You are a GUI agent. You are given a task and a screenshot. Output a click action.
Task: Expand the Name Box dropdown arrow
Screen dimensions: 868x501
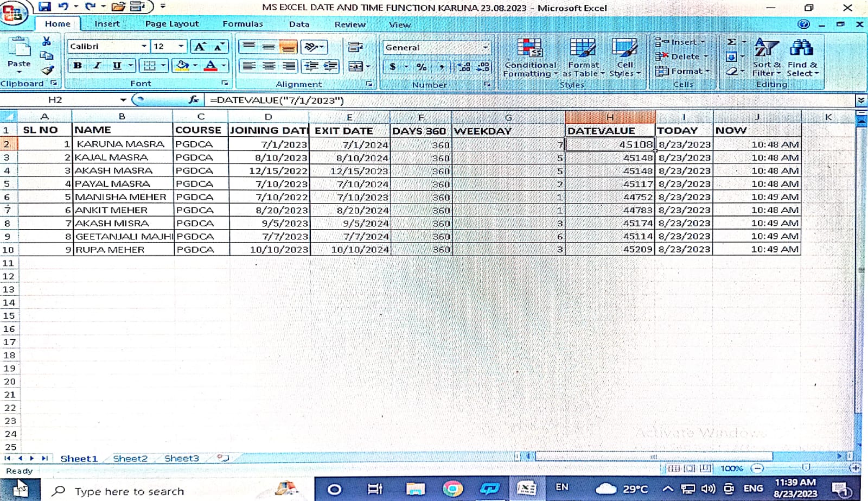[123, 100]
